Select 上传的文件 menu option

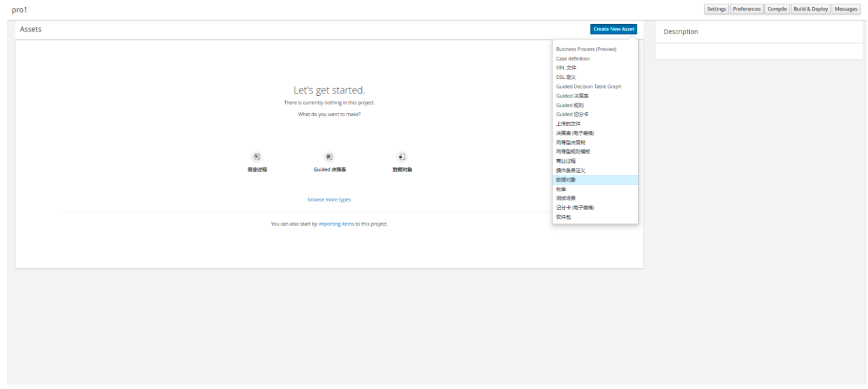click(568, 124)
